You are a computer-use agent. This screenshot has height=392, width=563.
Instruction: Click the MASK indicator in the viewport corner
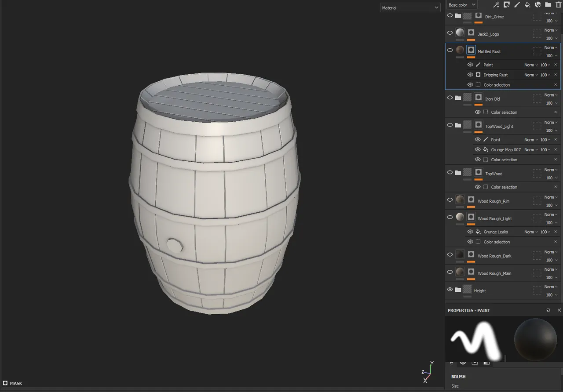point(13,383)
